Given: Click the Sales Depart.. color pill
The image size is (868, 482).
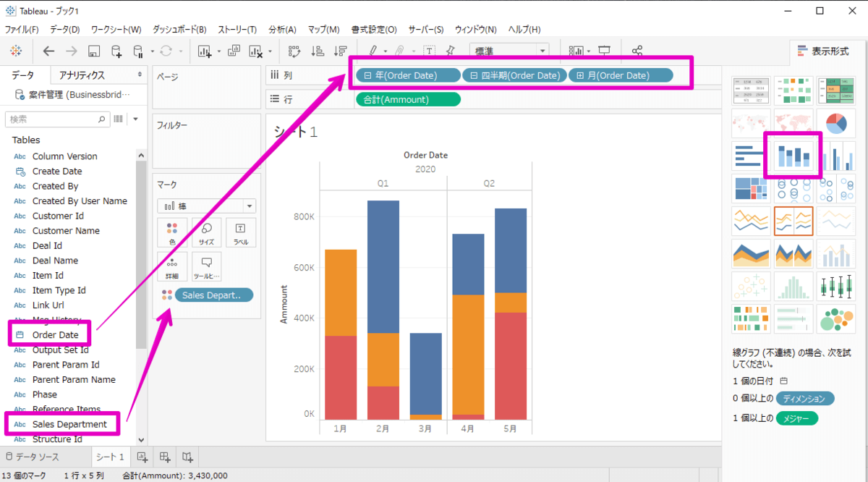Looking at the screenshot, I should [x=214, y=295].
